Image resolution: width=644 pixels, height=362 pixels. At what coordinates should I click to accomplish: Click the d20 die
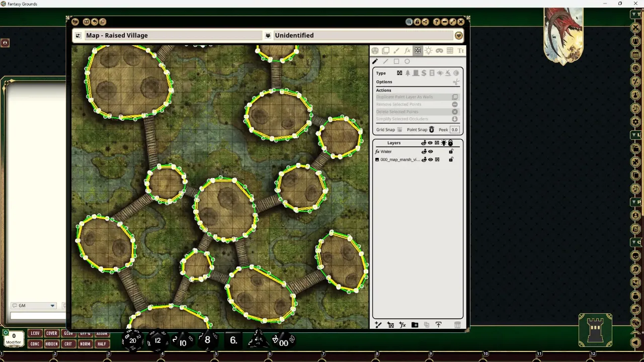132,340
